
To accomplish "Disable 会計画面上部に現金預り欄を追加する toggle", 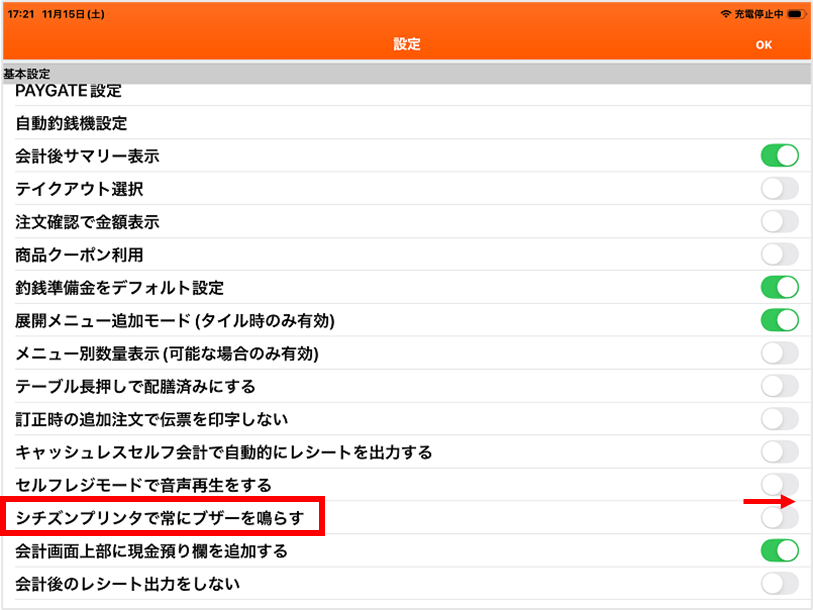I will [779, 550].
